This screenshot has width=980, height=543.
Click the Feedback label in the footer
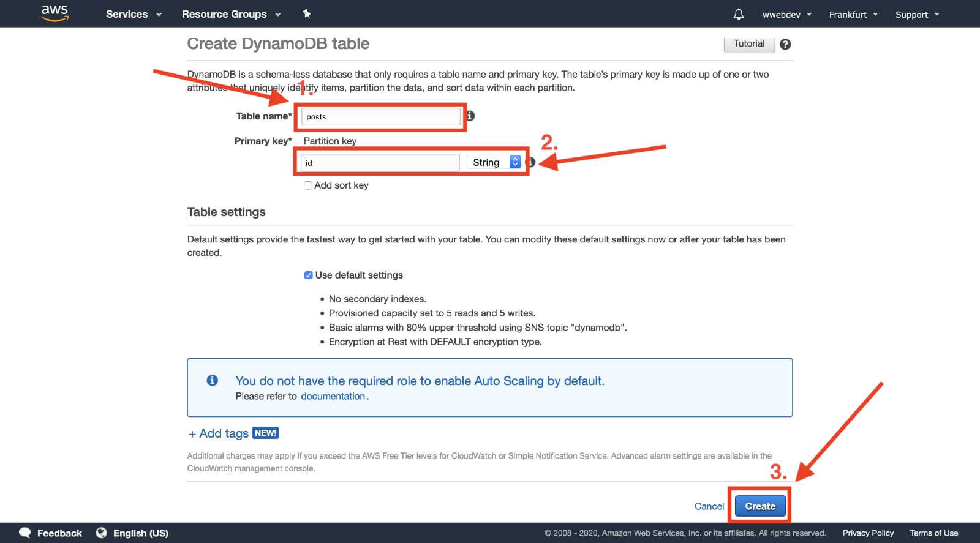tap(59, 533)
